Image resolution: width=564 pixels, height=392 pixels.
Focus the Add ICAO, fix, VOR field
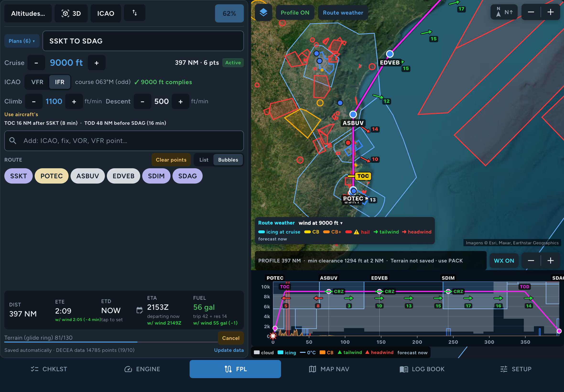pos(124,141)
